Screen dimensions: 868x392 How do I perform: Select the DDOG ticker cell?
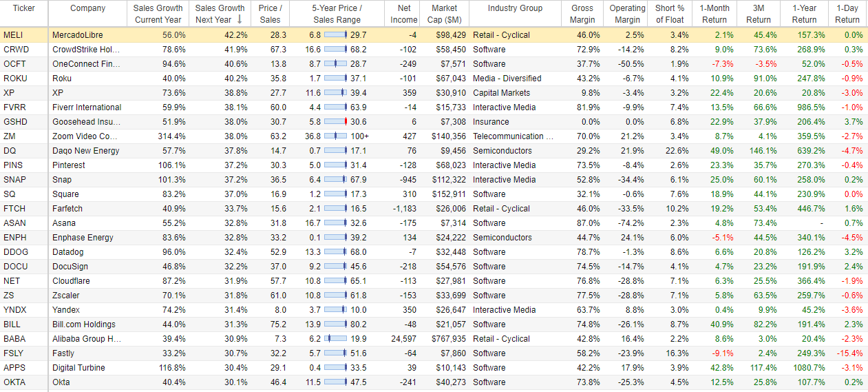(x=15, y=252)
